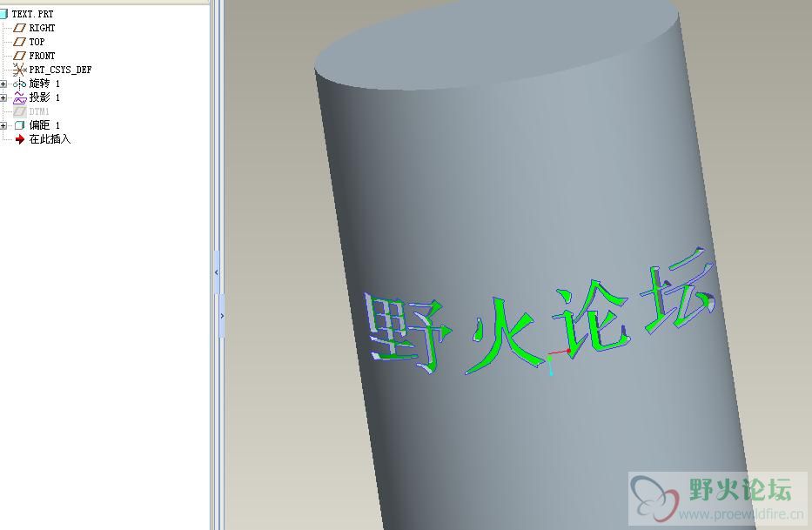Collapse model tree with left arrow handle
The image size is (812, 530).
(217, 272)
